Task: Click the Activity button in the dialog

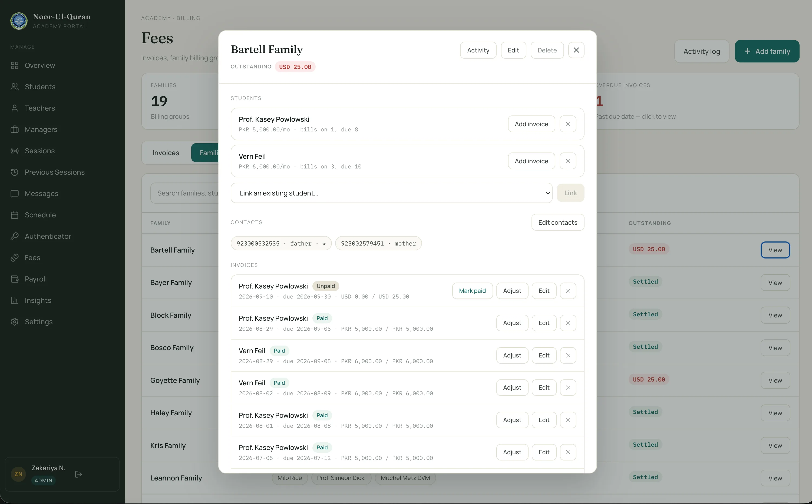Action: coord(478,50)
